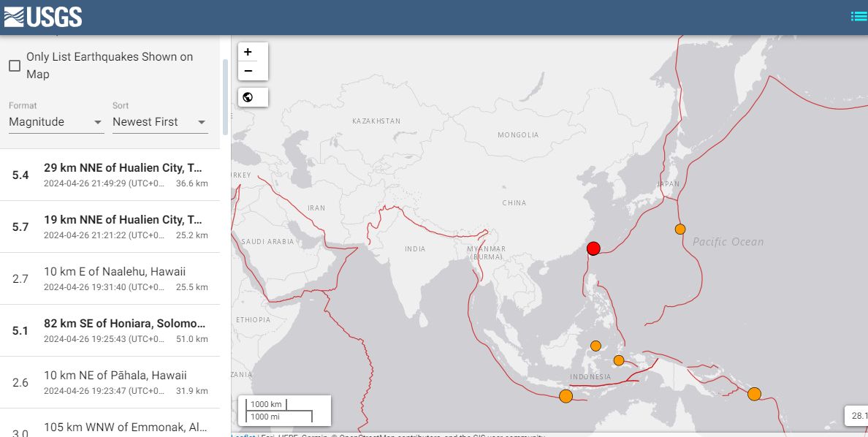The image size is (868, 437).
Task: Select the 5.7 Hualien City earthquake entry
Action: click(110, 227)
